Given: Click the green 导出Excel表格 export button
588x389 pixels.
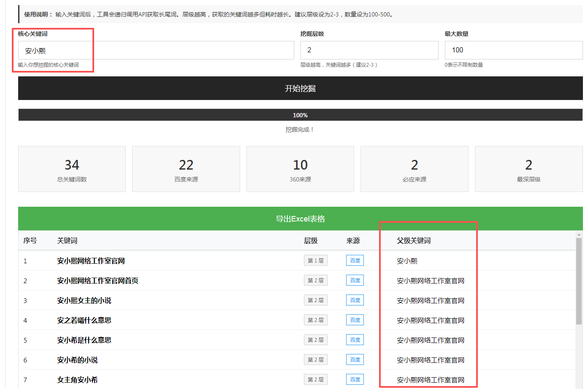Looking at the screenshot, I should (x=300, y=218).
